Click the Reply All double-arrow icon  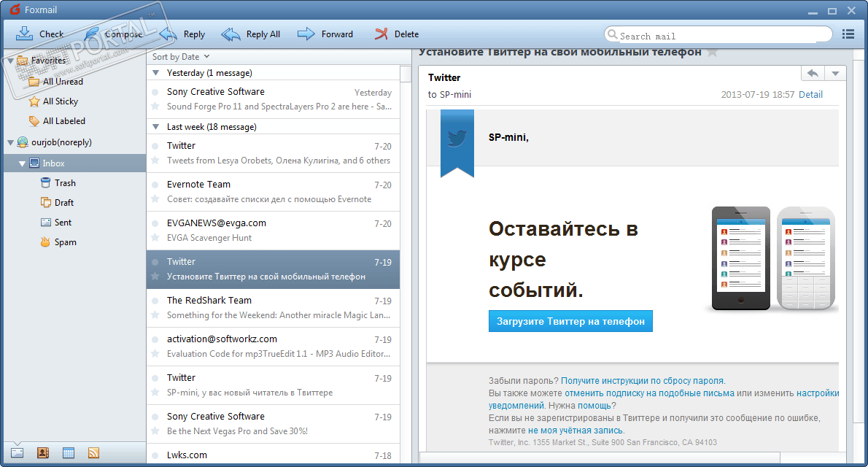click(230, 34)
